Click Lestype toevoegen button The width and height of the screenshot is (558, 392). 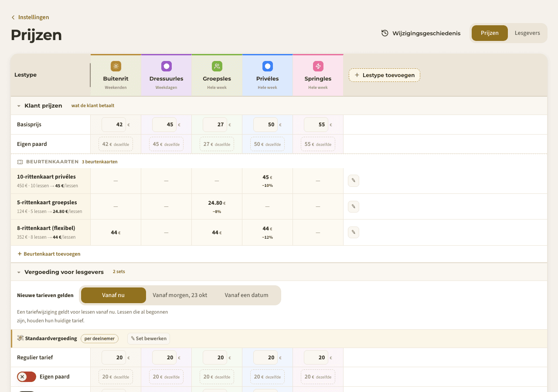pos(384,75)
